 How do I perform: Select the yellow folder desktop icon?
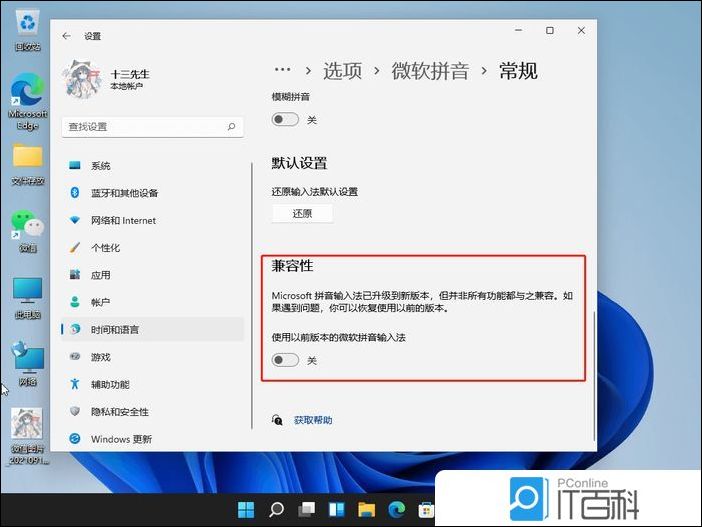click(x=28, y=164)
